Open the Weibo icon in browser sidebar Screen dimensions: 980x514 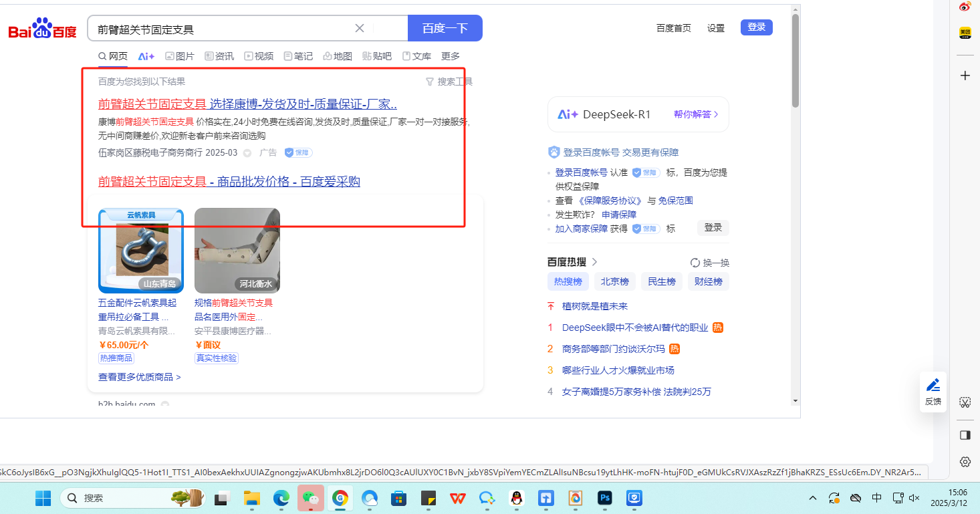click(965, 7)
